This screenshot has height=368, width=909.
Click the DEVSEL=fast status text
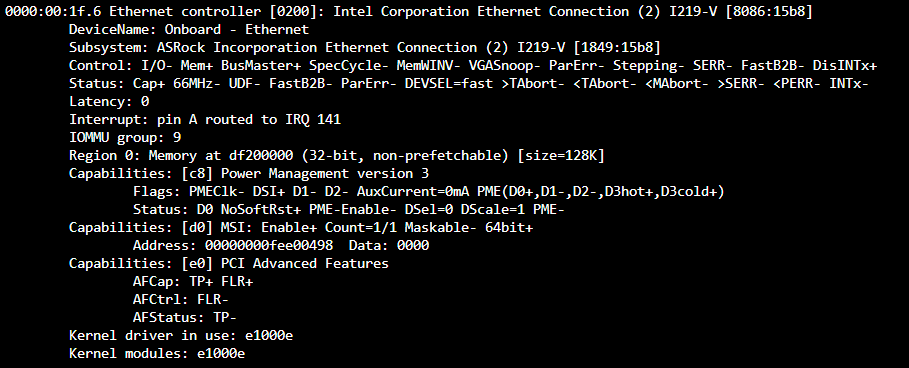point(449,83)
